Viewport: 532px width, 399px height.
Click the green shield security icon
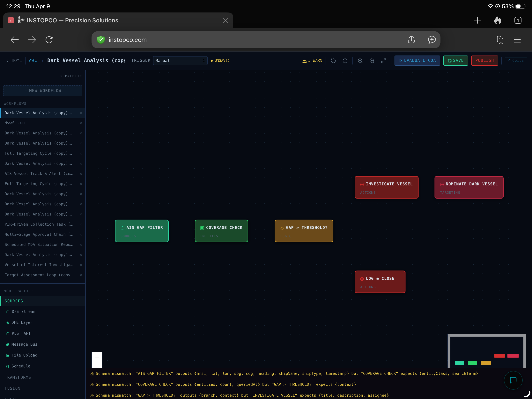101,40
